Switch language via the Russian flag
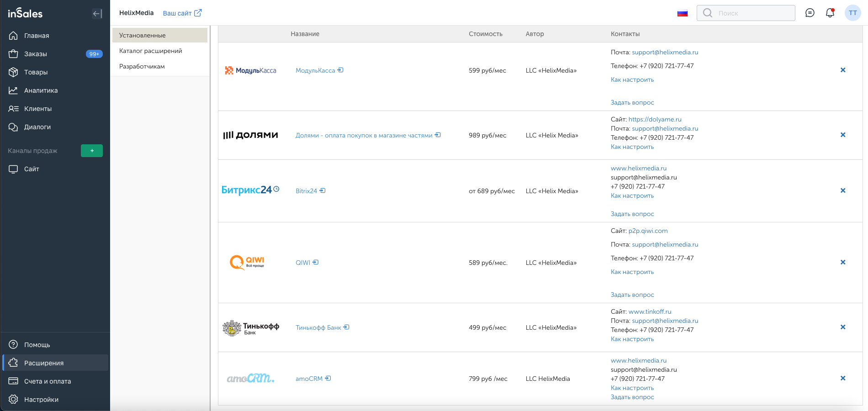 point(683,13)
